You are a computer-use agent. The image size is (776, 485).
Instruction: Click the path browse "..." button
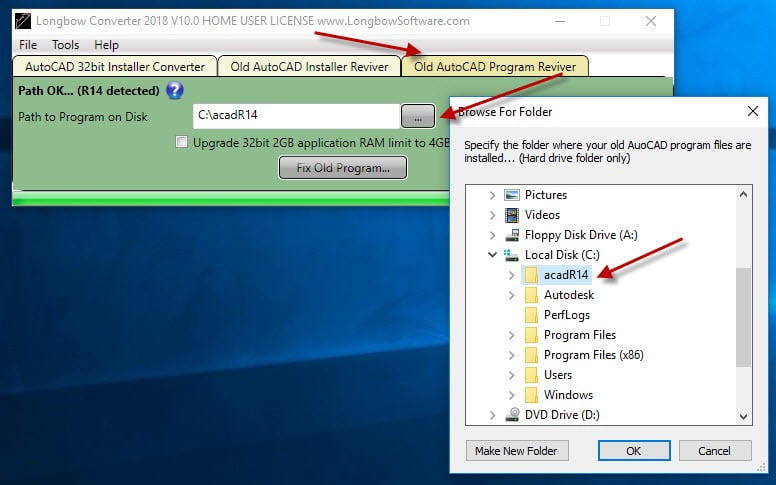point(418,116)
